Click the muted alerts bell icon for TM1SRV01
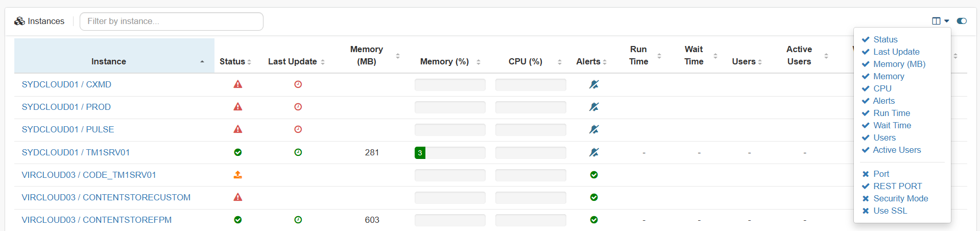 click(594, 152)
